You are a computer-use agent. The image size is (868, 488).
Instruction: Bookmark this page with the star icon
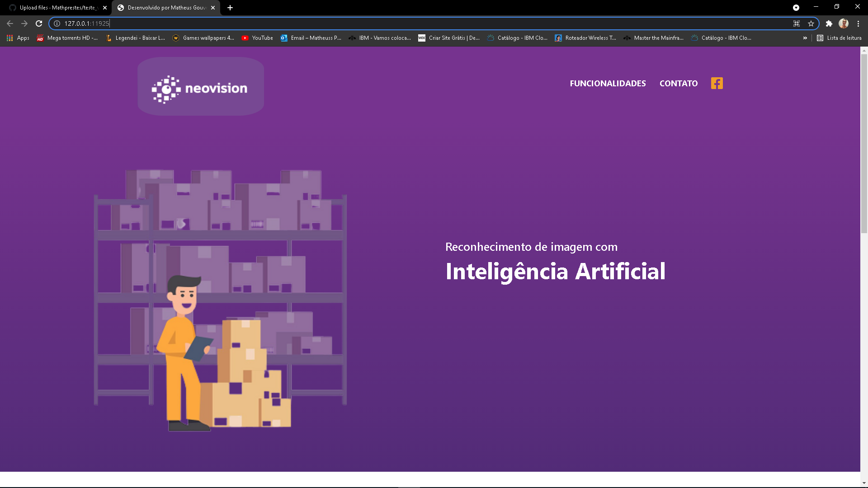(x=811, y=23)
